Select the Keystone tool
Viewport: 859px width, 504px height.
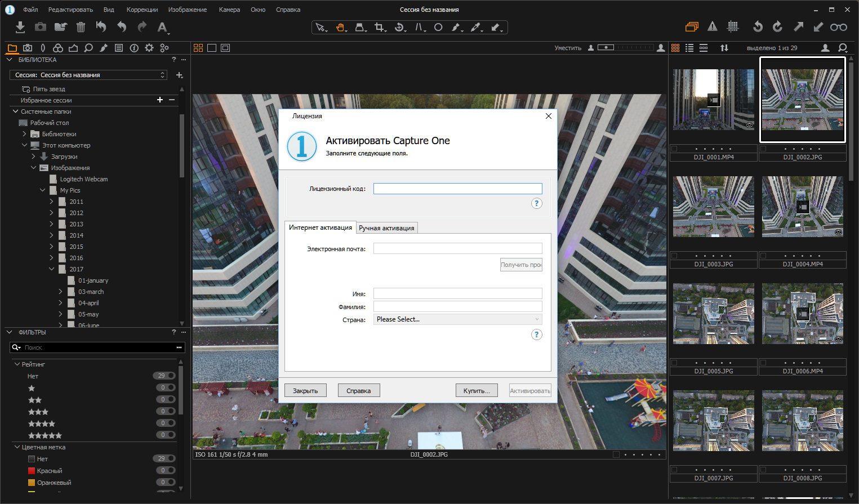[420, 28]
